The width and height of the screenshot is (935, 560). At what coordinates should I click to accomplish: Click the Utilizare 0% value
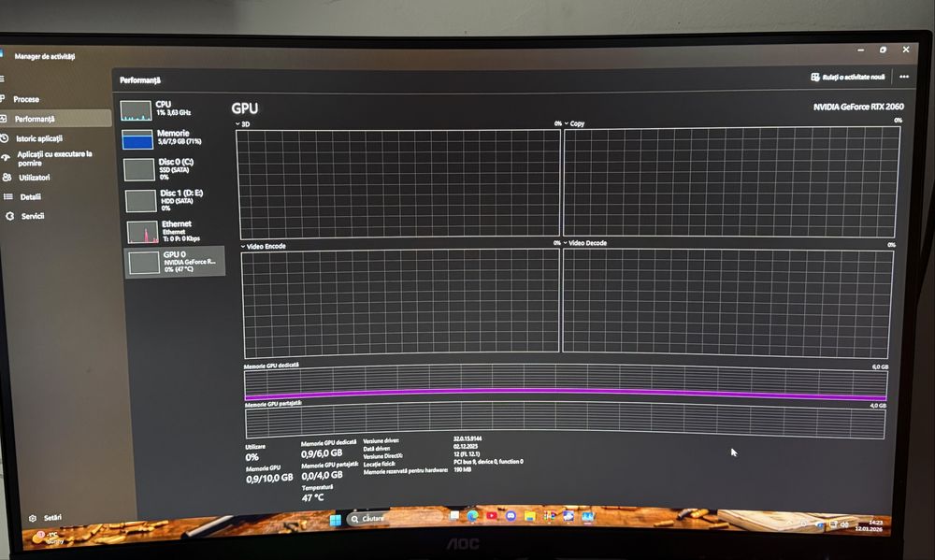pyautogui.click(x=252, y=457)
